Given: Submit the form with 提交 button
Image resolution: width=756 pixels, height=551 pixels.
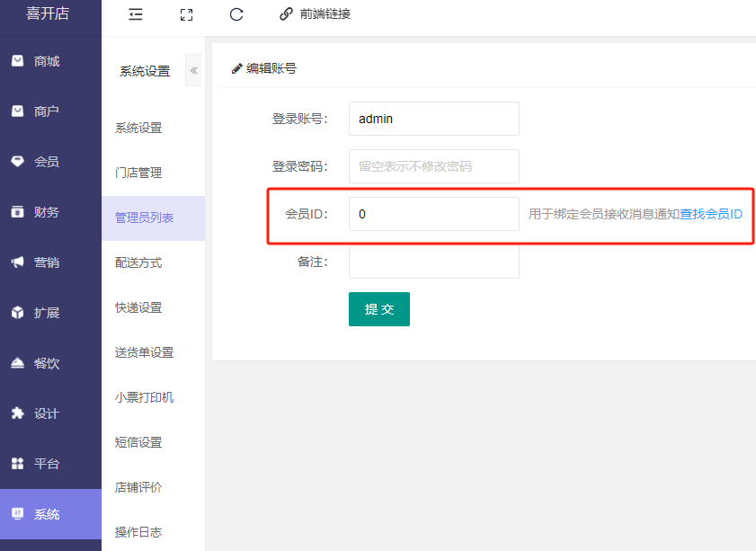Looking at the screenshot, I should point(379,309).
